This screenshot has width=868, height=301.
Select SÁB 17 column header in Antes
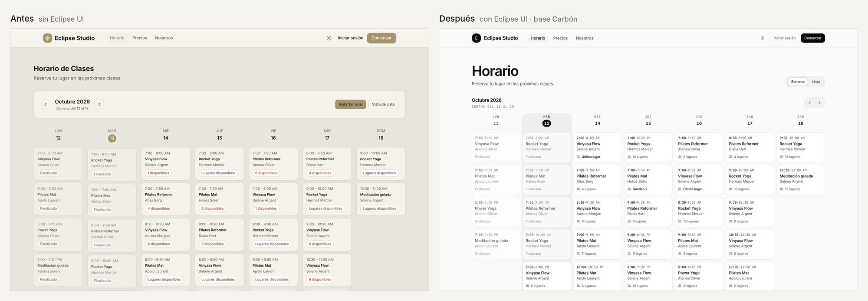[x=327, y=135]
